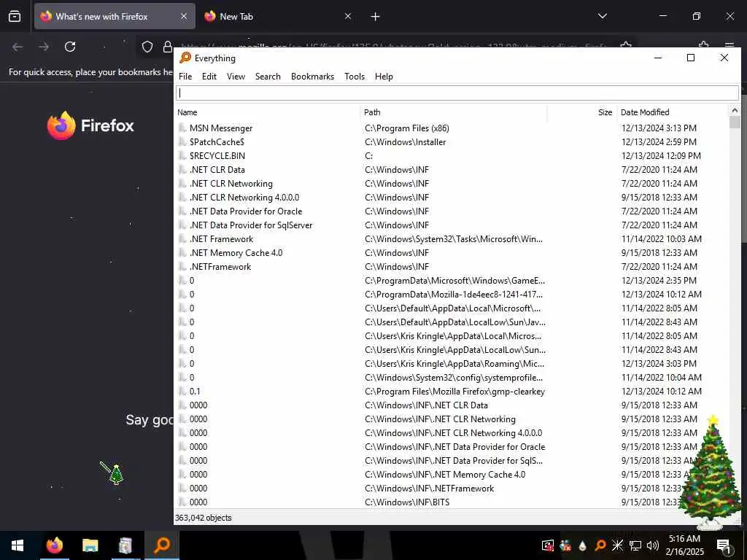Image resolution: width=747 pixels, height=560 pixels.
Task: Click the taskbar clock showing 5:16 AM
Action: click(684, 545)
